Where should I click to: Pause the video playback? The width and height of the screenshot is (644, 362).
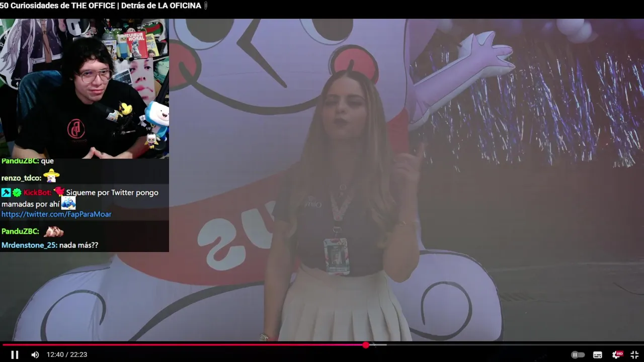pos(15,355)
